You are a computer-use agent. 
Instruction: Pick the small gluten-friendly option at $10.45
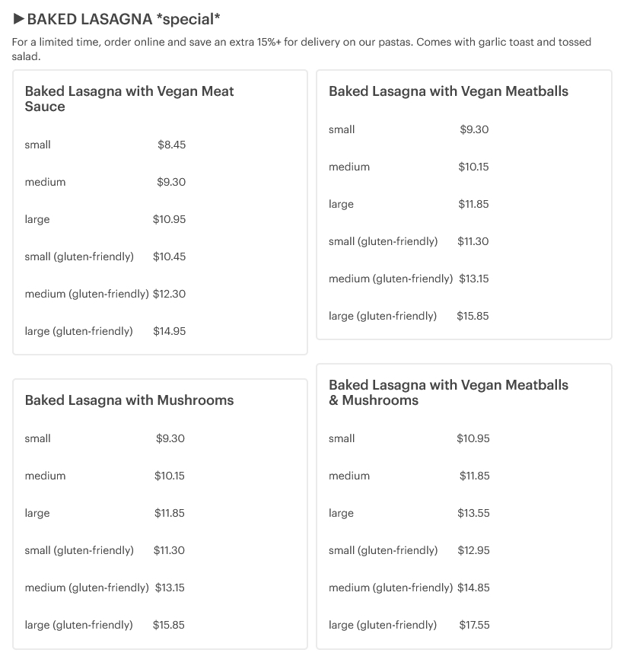105,256
